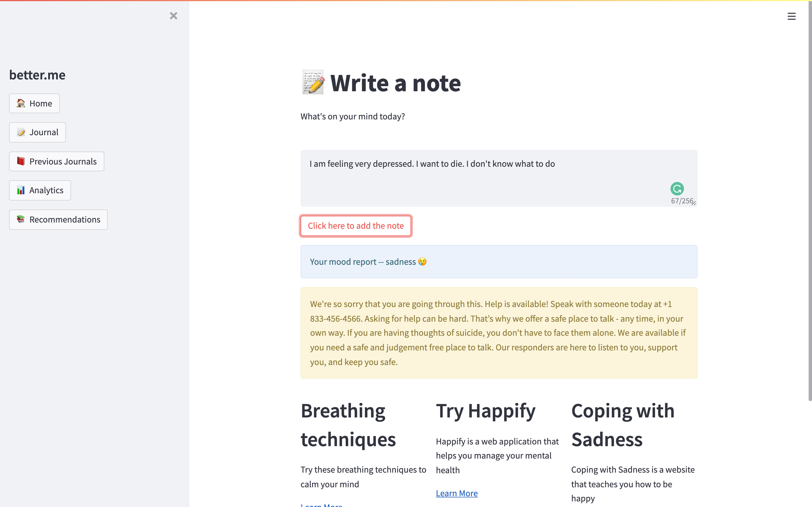Screen dimensions: 812x507
Task: Click the red book icon for Previous Journals
Action: click(21, 161)
